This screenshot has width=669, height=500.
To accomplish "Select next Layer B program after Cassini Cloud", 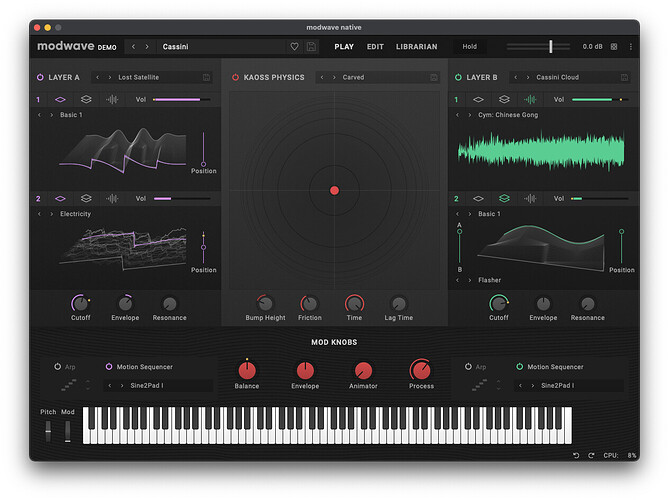I will [x=528, y=77].
